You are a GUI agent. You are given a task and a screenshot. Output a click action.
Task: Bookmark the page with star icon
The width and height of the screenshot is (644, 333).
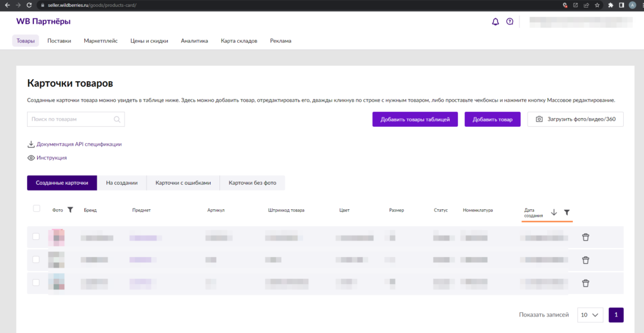597,5
